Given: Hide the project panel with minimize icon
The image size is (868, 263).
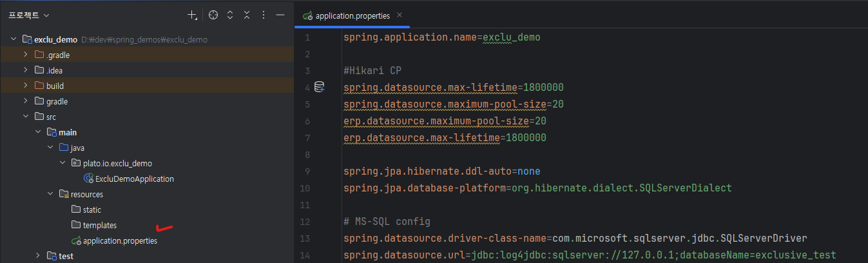Looking at the screenshot, I should tap(280, 14).
